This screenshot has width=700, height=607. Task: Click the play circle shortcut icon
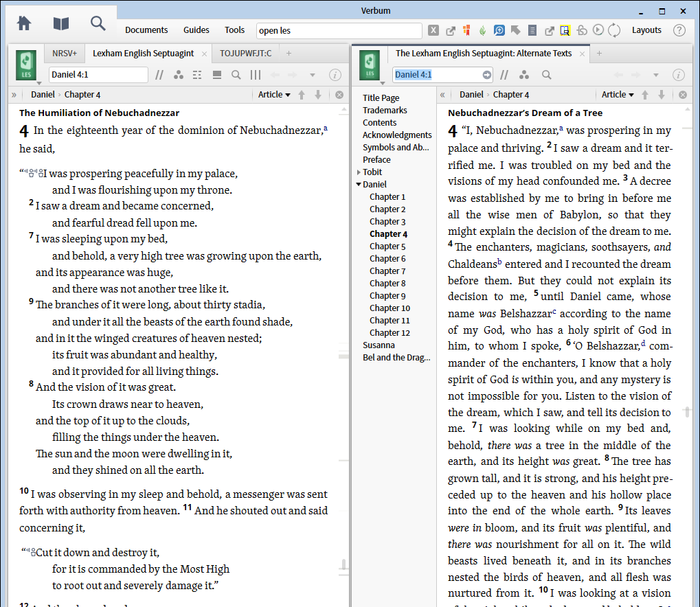[598, 30]
